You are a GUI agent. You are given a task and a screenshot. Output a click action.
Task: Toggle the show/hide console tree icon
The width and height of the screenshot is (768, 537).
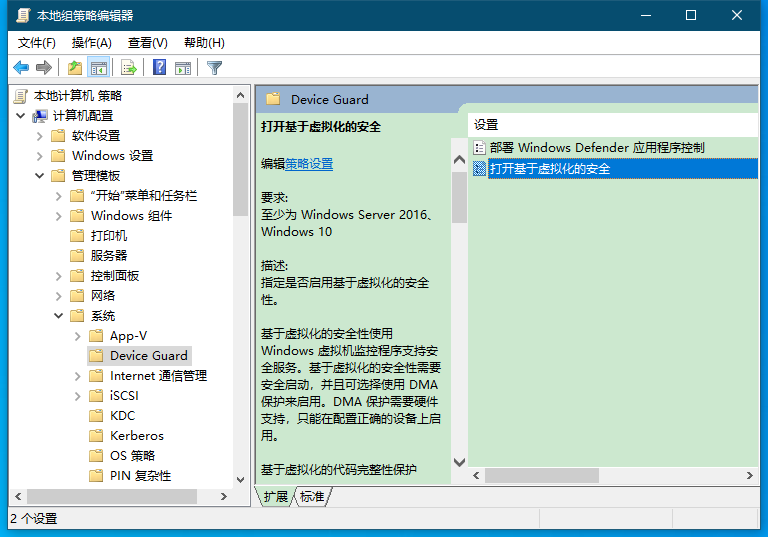(x=98, y=67)
